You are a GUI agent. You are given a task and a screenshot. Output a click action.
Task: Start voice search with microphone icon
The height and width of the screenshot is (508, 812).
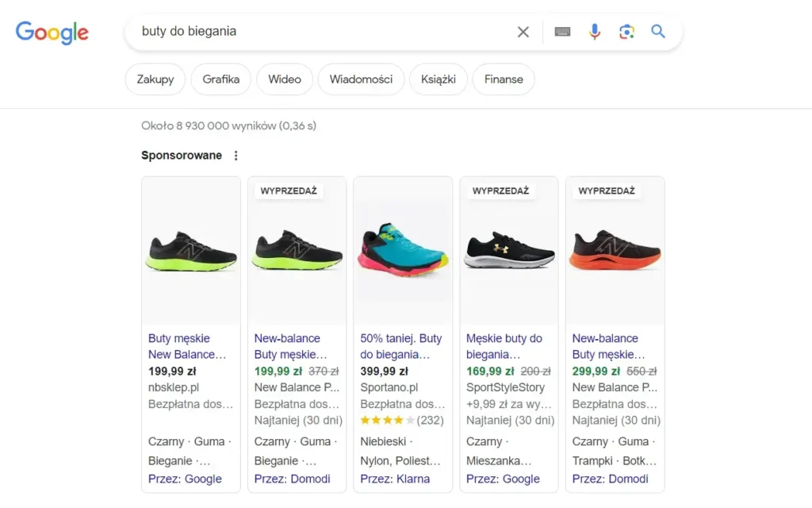[x=595, y=32]
